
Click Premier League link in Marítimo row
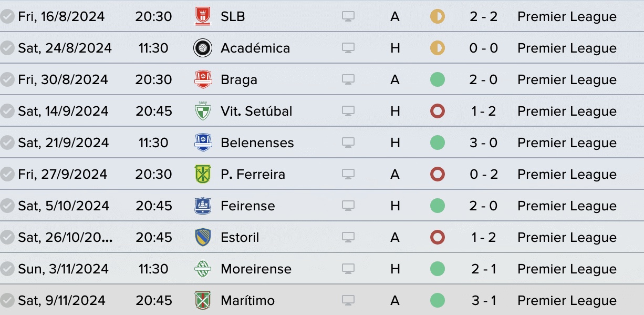point(567,300)
